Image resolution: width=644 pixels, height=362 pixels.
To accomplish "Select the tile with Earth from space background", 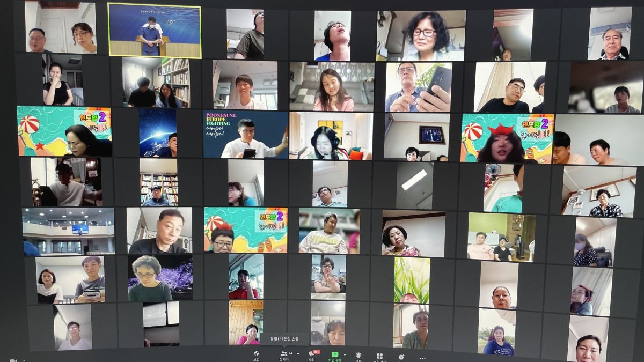I will click(158, 134).
